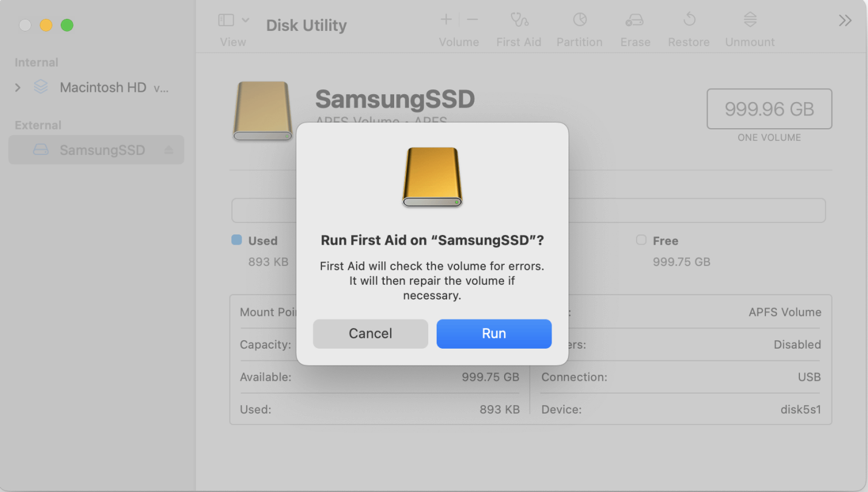Screen dimensions: 868x492
Task: Expand Macintosh HD in the sidebar
Action: 18,87
